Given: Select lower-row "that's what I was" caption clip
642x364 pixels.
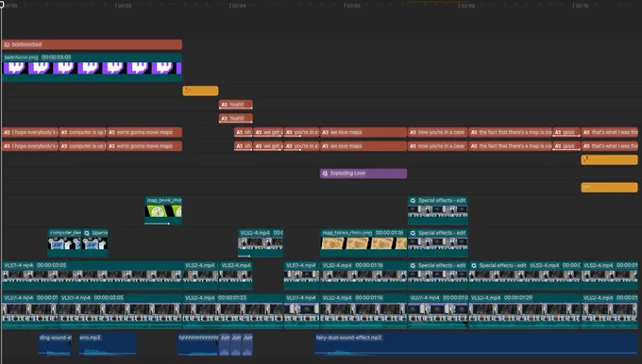Looking at the screenshot, I should point(610,146).
